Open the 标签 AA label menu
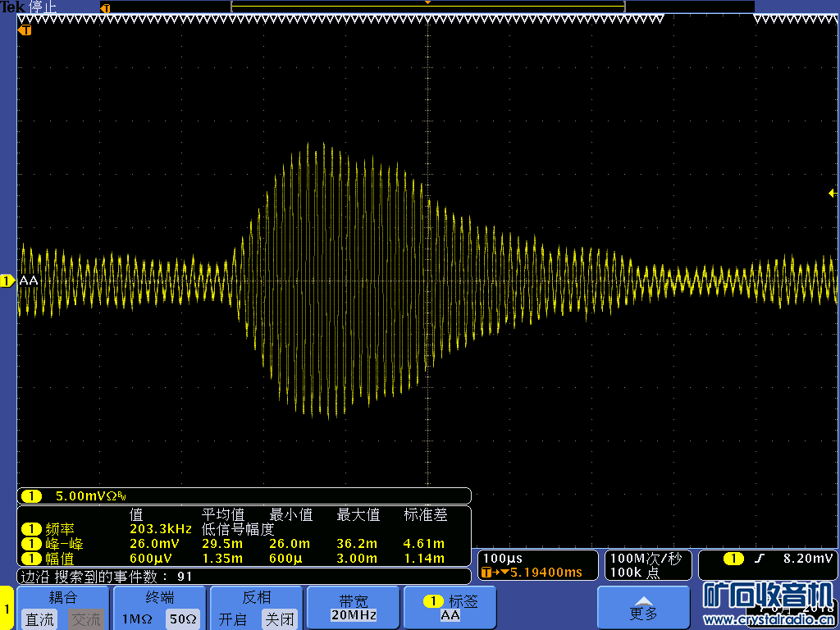 (450, 608)
